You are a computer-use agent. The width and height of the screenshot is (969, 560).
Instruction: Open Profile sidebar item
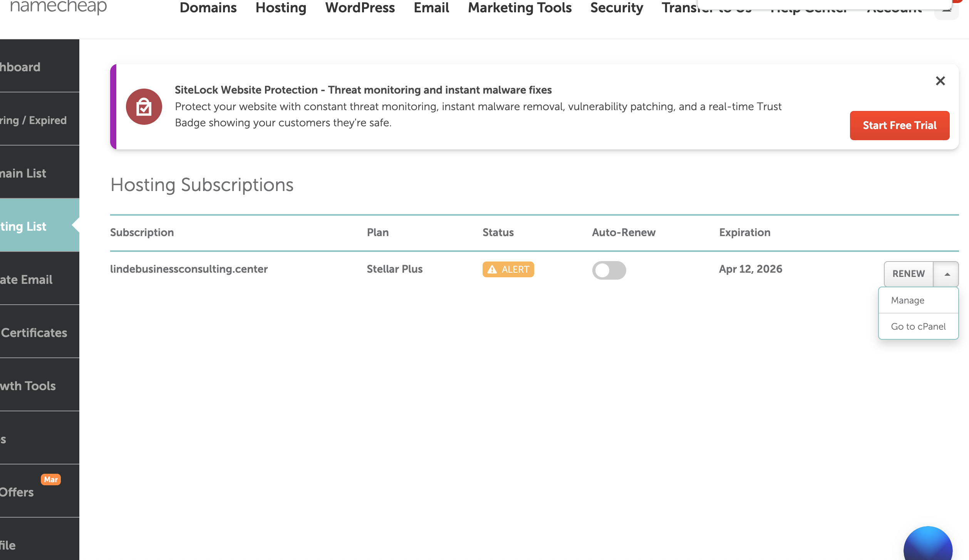coord(40,539)
